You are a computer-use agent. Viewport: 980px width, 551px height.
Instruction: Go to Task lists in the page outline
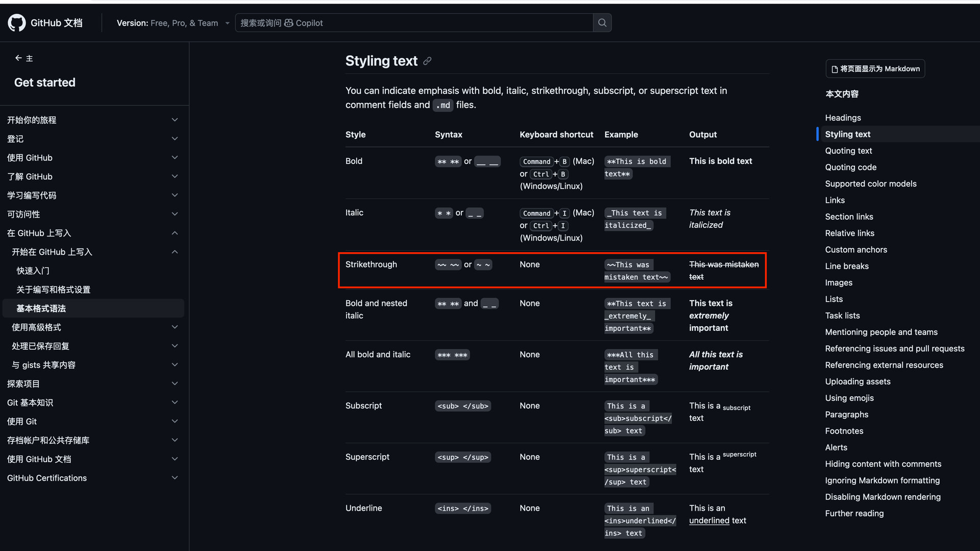click(x=842, y=316)
